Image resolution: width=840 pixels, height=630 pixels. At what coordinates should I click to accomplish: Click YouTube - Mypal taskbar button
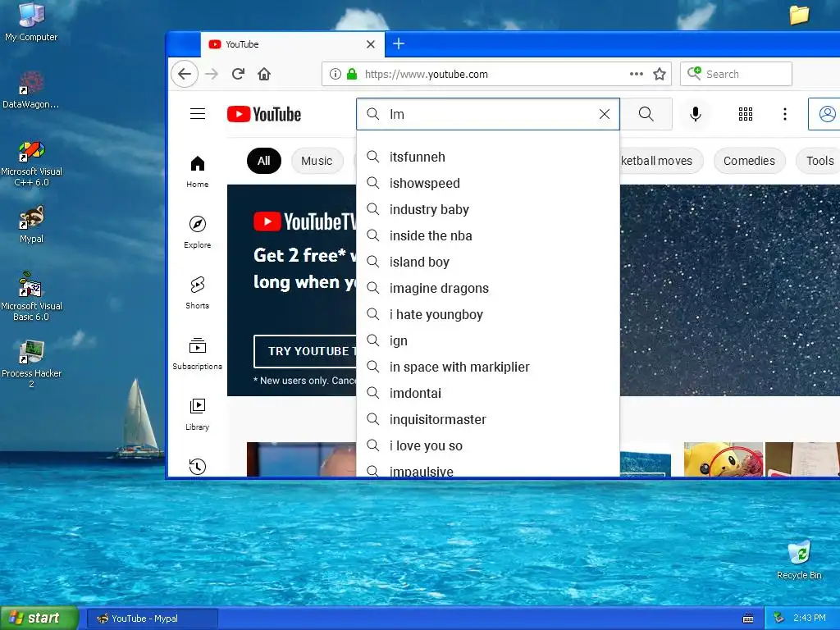click(x=152, y=619)
